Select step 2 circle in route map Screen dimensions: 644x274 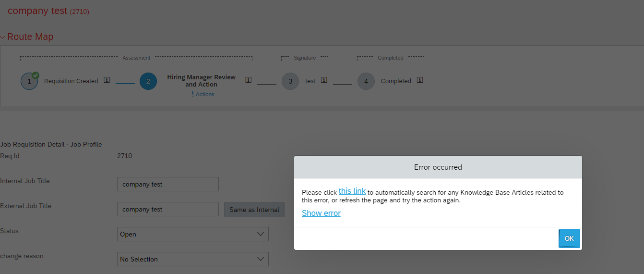148,81
